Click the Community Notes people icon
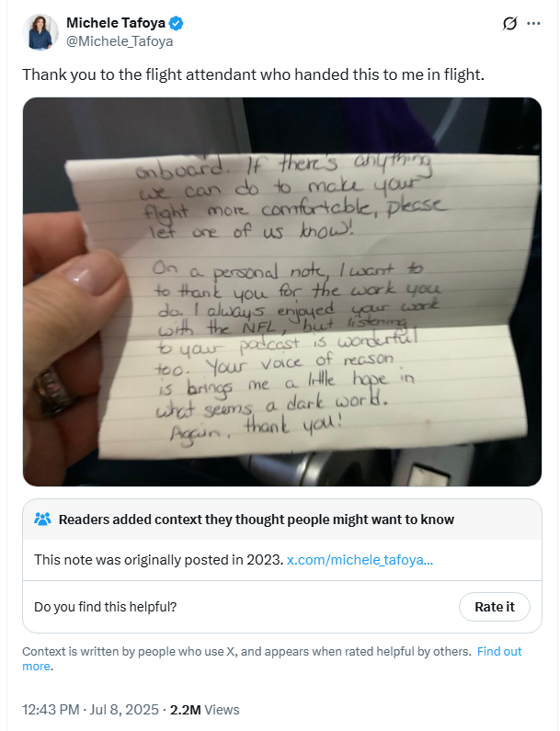Image resolution: width=560 pixels, height=731 pixels. point(42,520)
